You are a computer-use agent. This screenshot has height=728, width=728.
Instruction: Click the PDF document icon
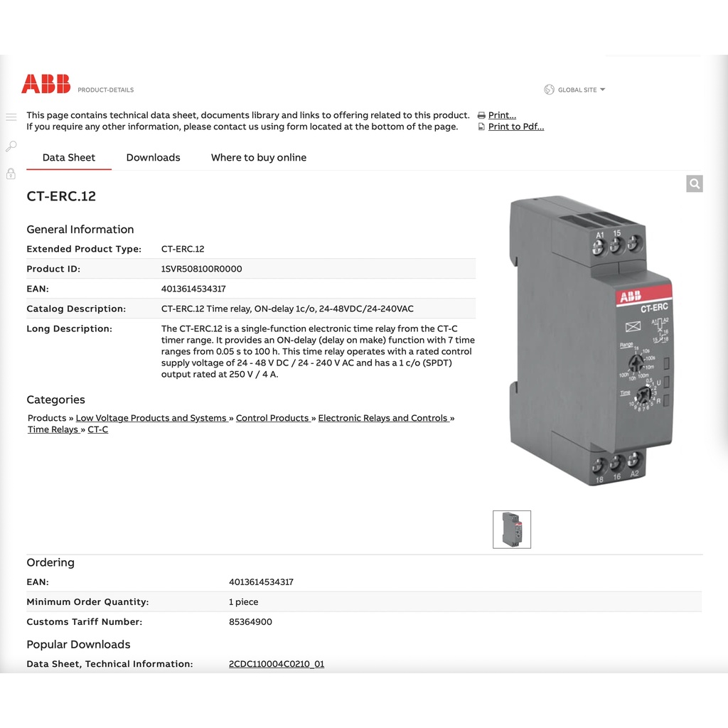(481, 127)
